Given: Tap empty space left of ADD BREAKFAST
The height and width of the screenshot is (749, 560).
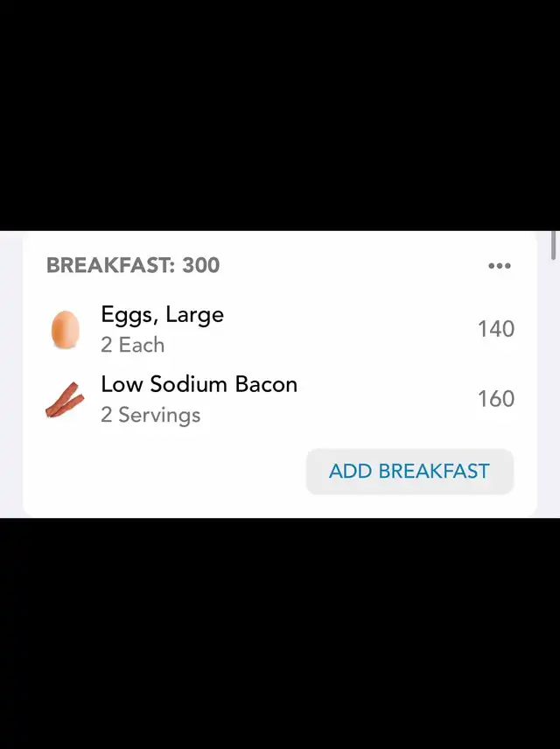Looking at the screenshot, I should [x=166, y=472].
